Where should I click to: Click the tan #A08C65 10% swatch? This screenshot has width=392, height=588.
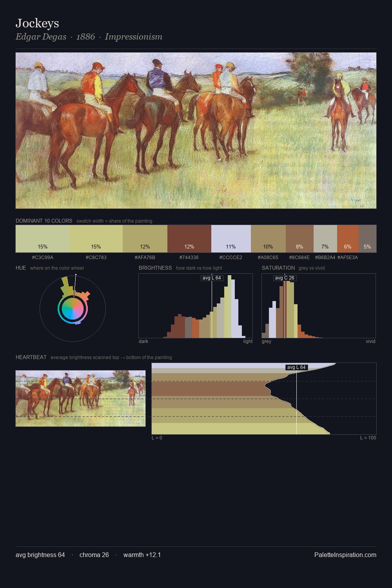click(x=268, y=239)
